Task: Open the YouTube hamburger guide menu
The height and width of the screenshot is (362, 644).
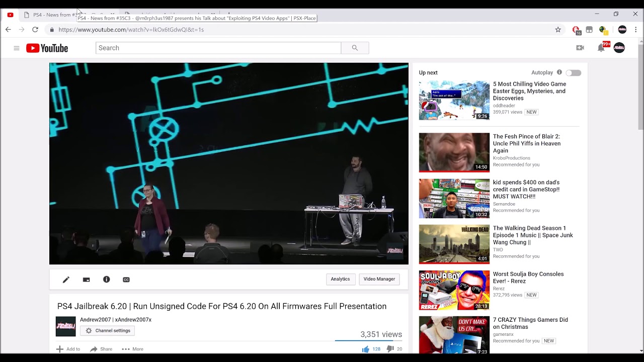Action: pos(17,48)
